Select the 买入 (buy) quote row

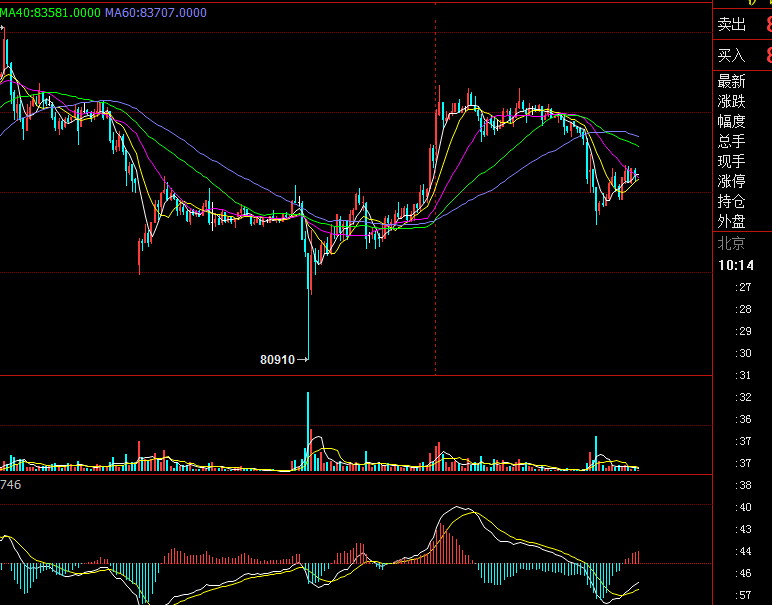pos(732,55)
